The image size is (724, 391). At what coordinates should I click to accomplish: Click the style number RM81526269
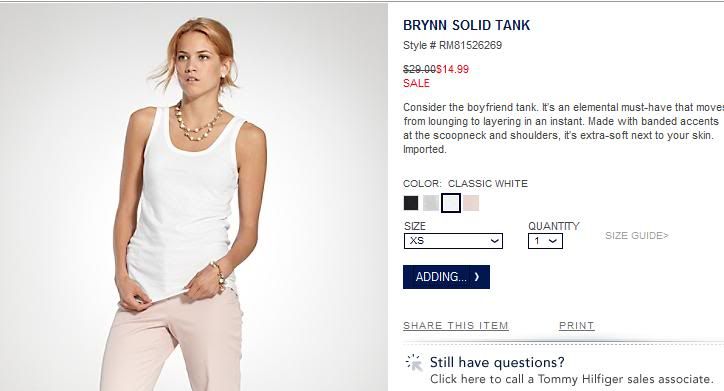point(471,45)
